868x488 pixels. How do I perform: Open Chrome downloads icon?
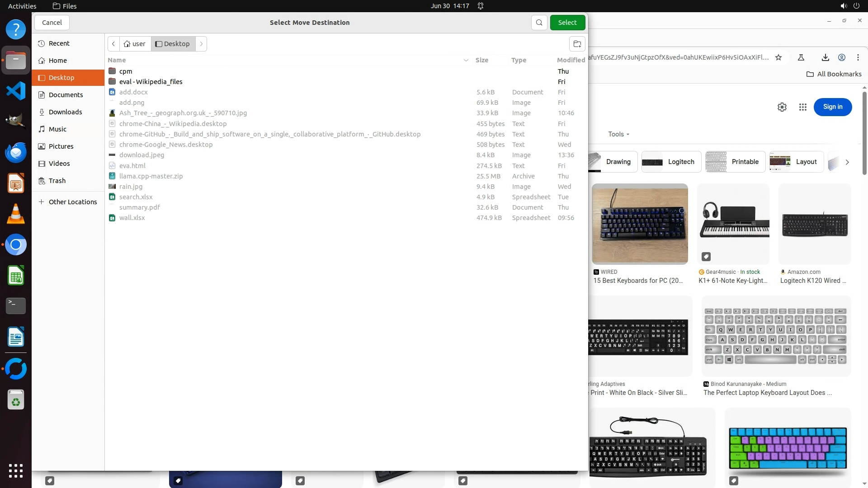click(x=825, y=57)
